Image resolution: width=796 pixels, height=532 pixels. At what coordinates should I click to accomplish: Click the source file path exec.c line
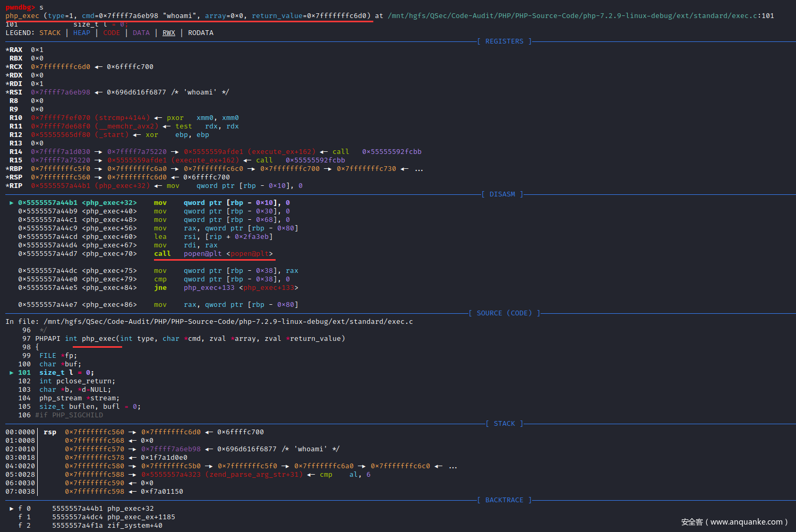209,322
